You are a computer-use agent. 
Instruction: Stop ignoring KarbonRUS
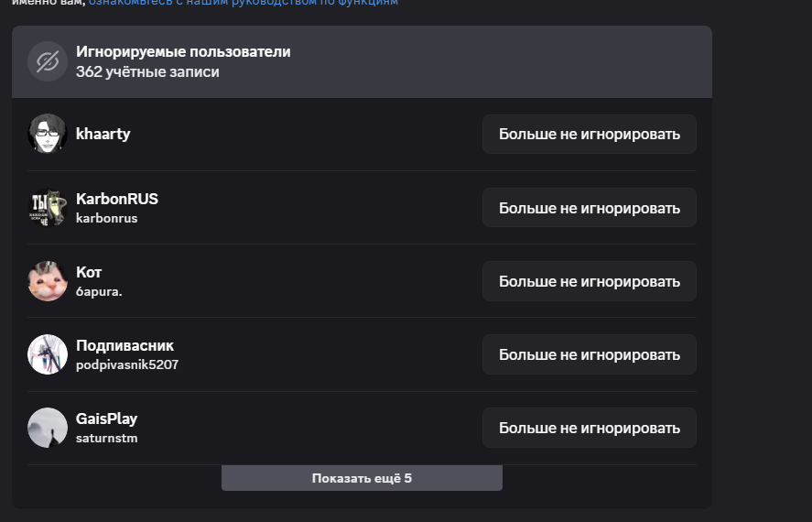click(x=589, y=208)
